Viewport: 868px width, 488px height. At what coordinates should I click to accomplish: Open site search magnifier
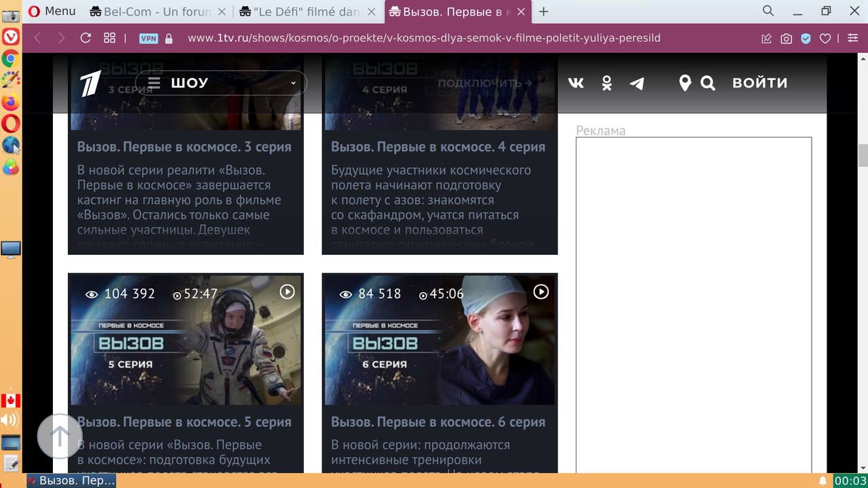coord(708,83)
